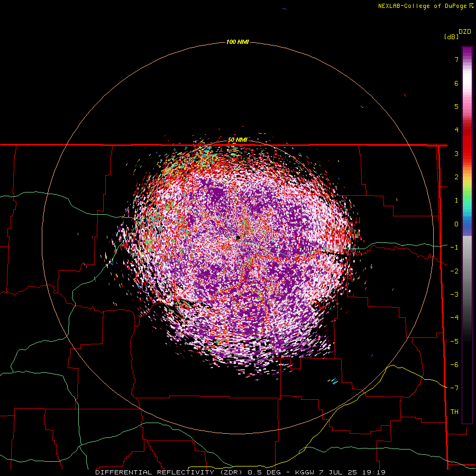Click the -4 value on color scale

point(454,318)
